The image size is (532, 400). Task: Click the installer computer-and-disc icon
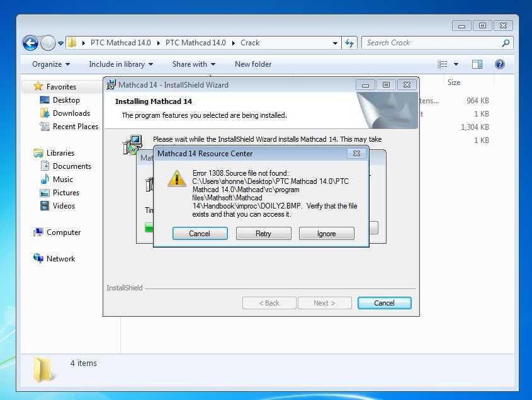(132, 144)
